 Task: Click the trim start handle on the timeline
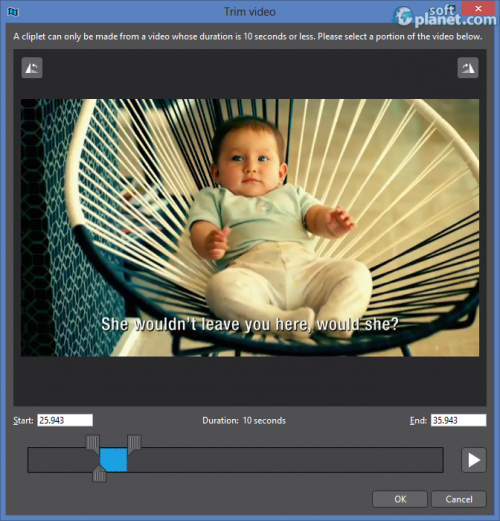click(93, 442)
